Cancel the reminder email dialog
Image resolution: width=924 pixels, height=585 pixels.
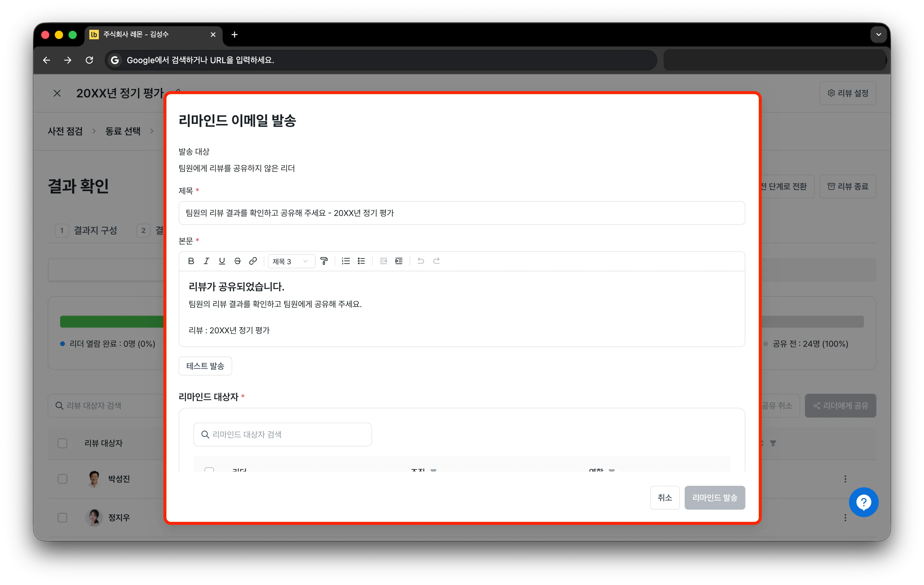[665, 497]
